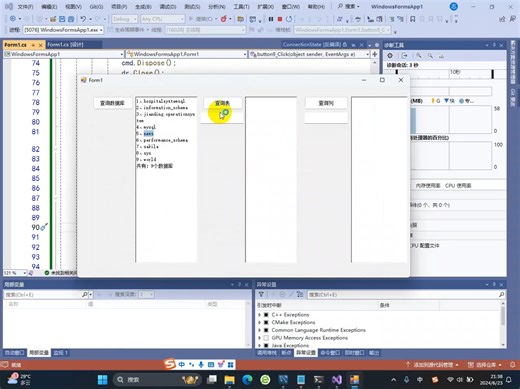Switch to the Call Stack tab

(267, 353)
